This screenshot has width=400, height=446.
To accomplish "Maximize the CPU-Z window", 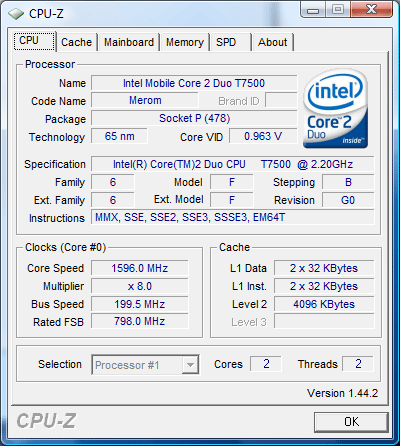I will (x=338, y=10).
